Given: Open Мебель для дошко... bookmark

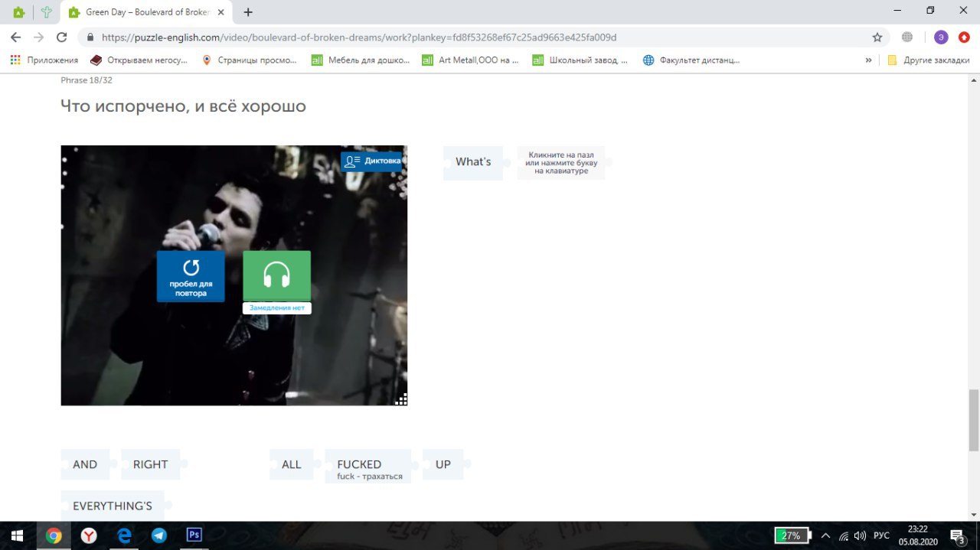Looking at the screenshot, I should (x=360, y=60).
